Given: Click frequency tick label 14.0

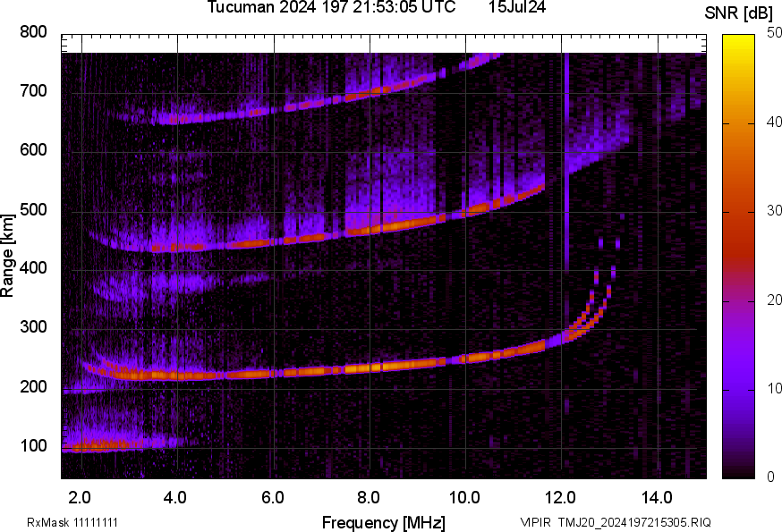Looking at the screenshot, I should pyautogui.click(x=657, y=497).
